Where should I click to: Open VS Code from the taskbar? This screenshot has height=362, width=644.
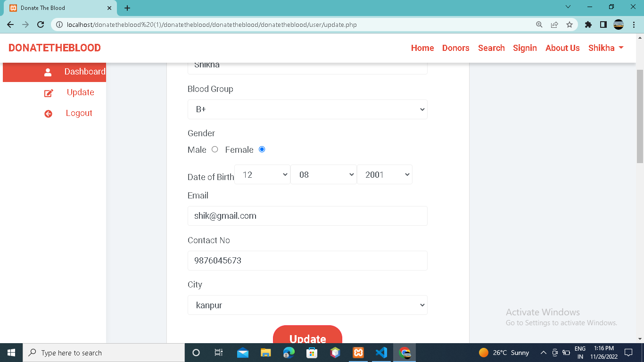tap(381, 352)
